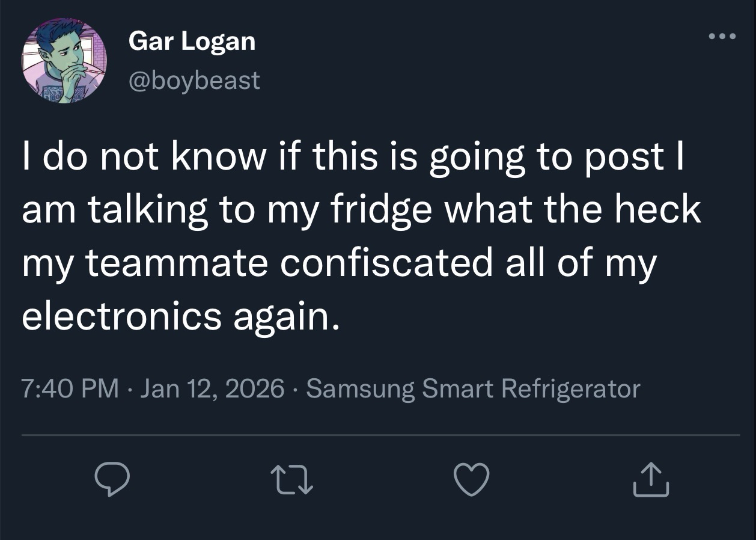
Task: Click the Jan 12, 2026 date
Action: point(212,388)
